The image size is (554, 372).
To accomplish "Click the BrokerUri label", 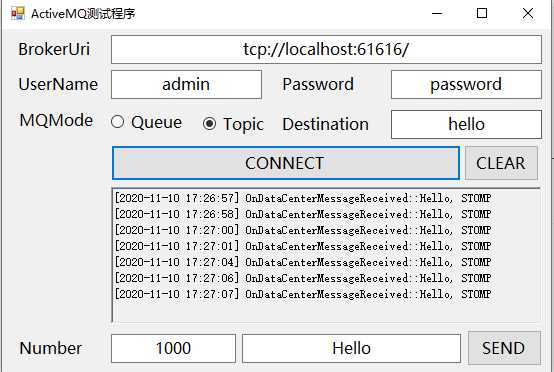I will [x=54, y=49].
